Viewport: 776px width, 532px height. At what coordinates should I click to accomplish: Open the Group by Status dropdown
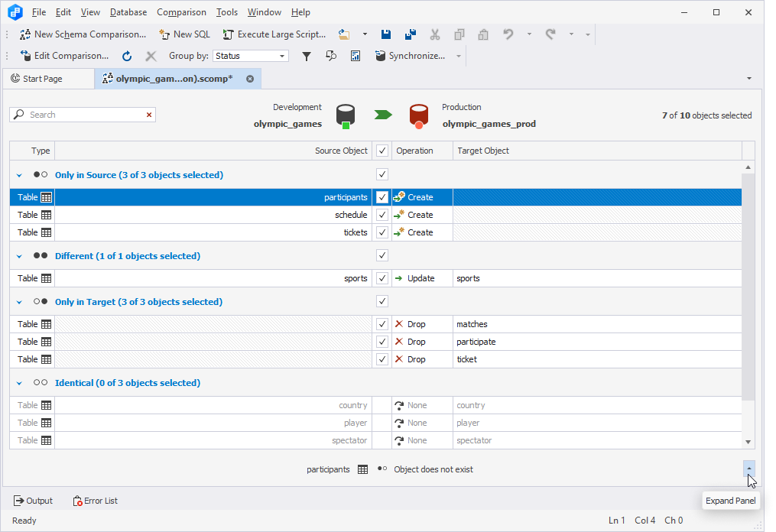click(282, 56)
